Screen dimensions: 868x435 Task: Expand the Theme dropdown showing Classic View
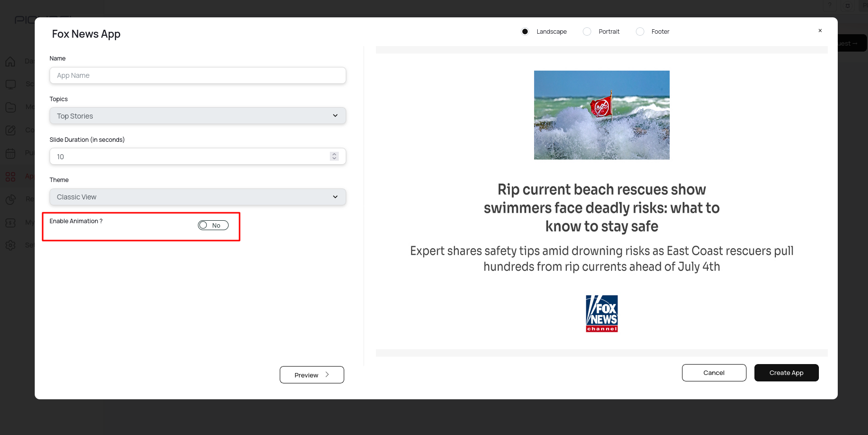point(197,197)
